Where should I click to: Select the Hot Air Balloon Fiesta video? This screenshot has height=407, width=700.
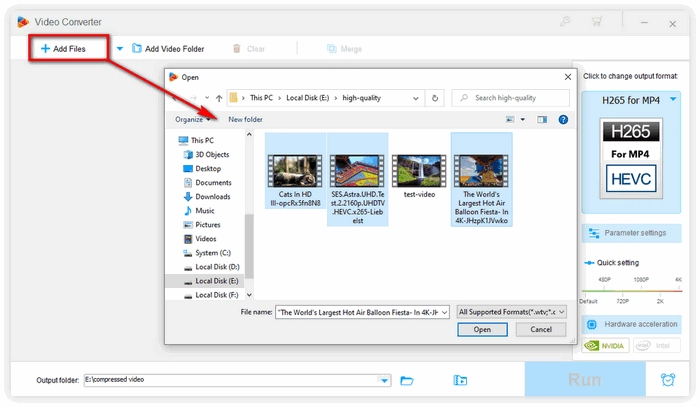[481, 179]
